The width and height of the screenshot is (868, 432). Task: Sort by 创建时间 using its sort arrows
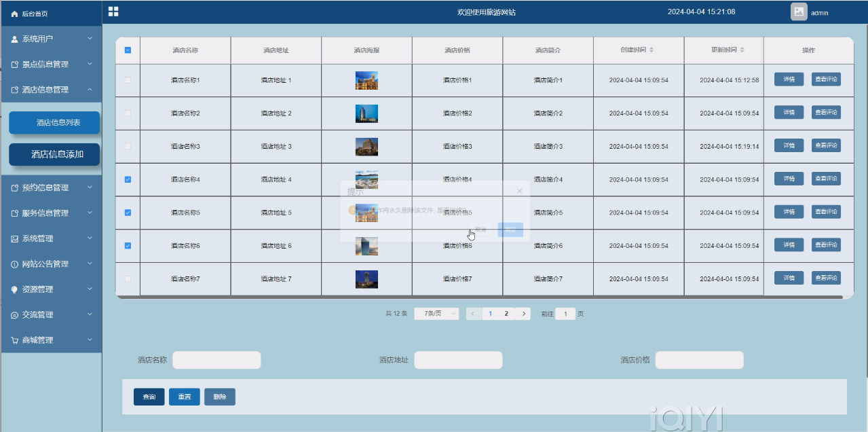652,50
